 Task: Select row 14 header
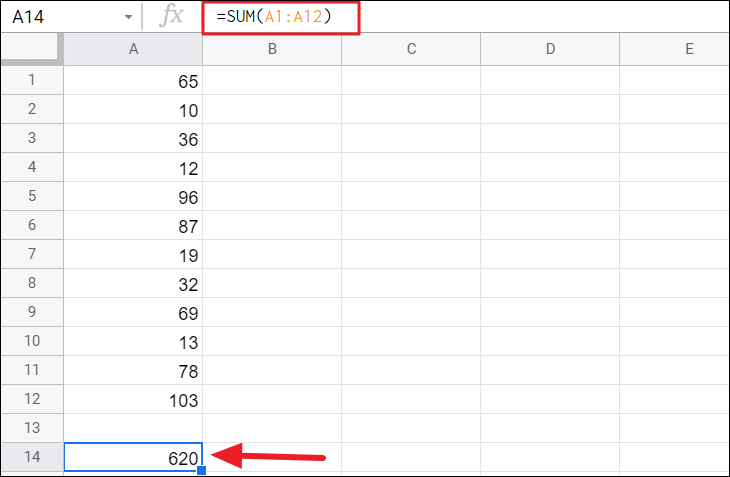tap(32, 457)
